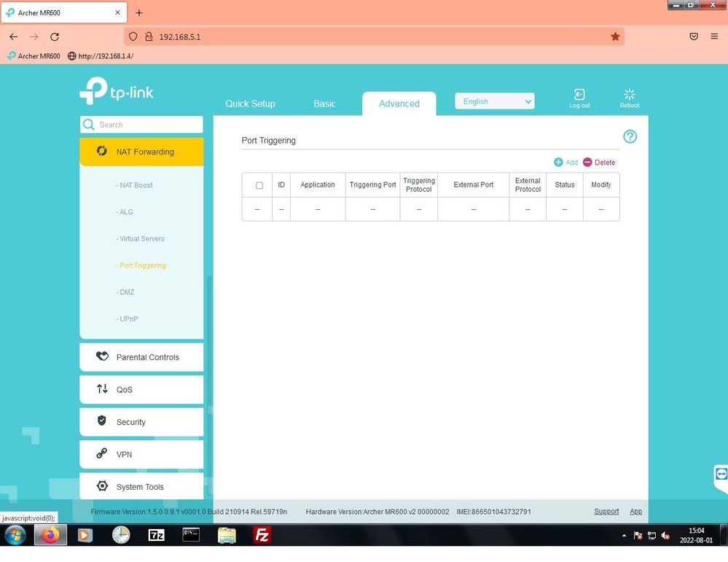This screenshot has height=562, width=728.
Task: Open the DMZ settings page
Action: coord(127,292)
